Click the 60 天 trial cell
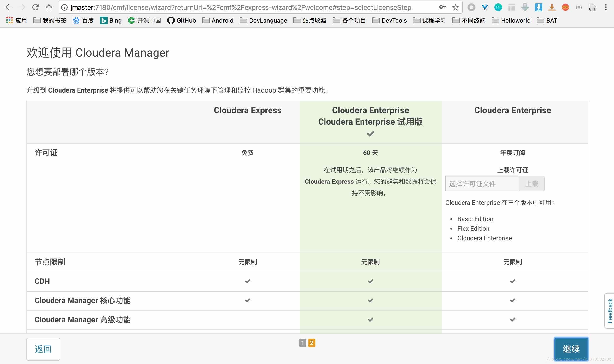Image resolution: width=614 pixels, height=364 pixels. (x=370, y=153)
